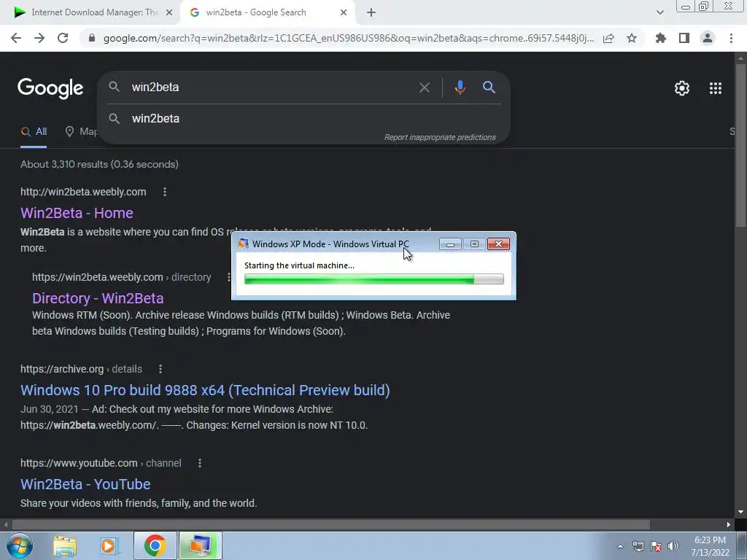Image resolution: width=747 pixels, height=560 pixels.
Task: Open the tab search dropdown chevron
Action: pyautogui.click(x=659, y=12)
